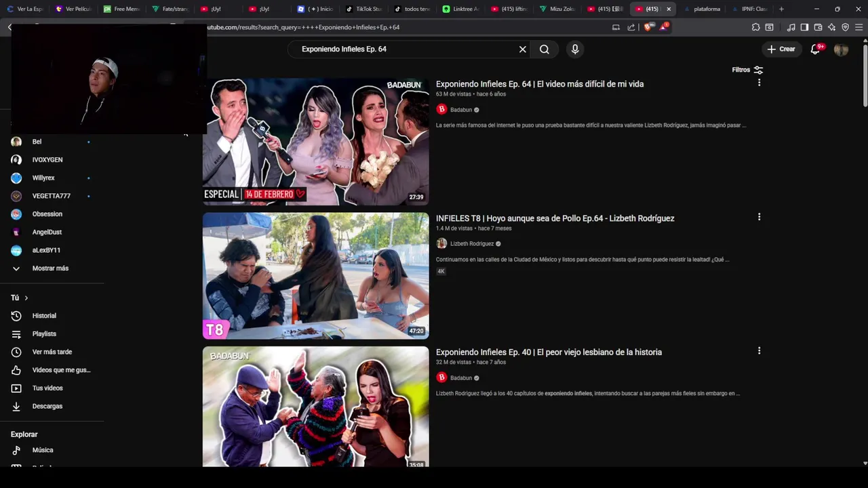Viewport: 868px width, 488px height.
Task: Play the Ep. 64 thumbnail with 27:39 duration
Action: 315,142
